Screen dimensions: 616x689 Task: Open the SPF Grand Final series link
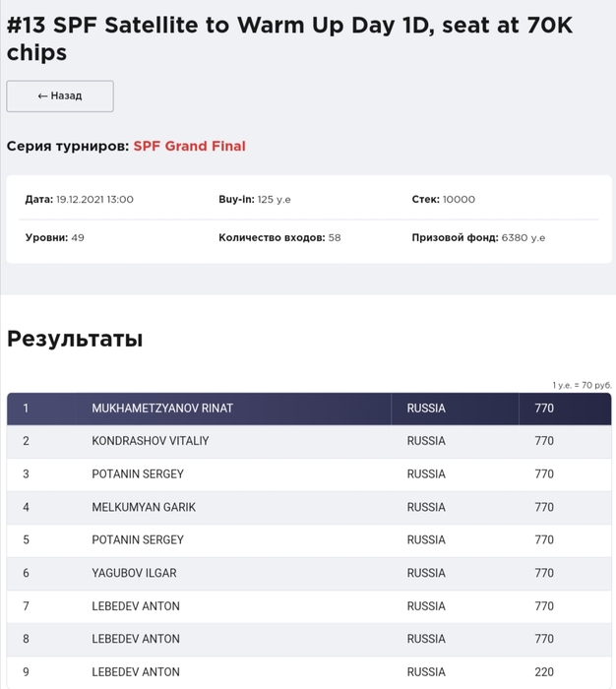pos(189,147)
